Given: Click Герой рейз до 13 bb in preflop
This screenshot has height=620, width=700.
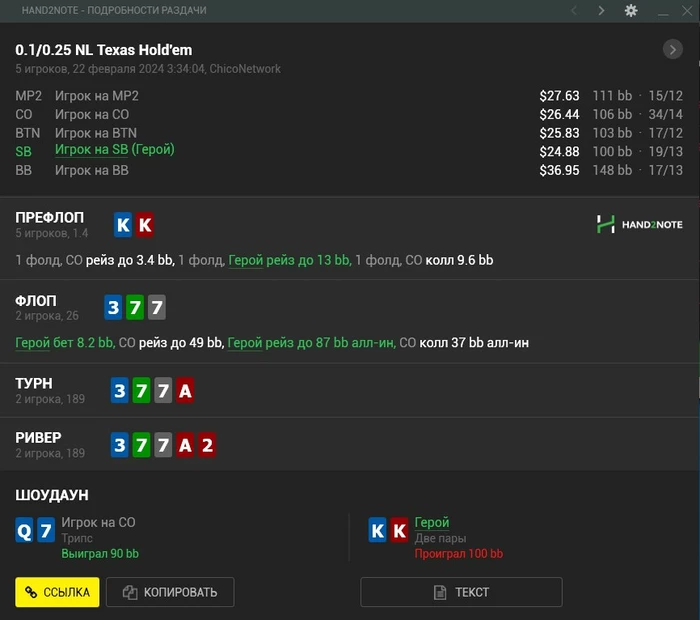Looking at the screenshot, I should 290,260.
